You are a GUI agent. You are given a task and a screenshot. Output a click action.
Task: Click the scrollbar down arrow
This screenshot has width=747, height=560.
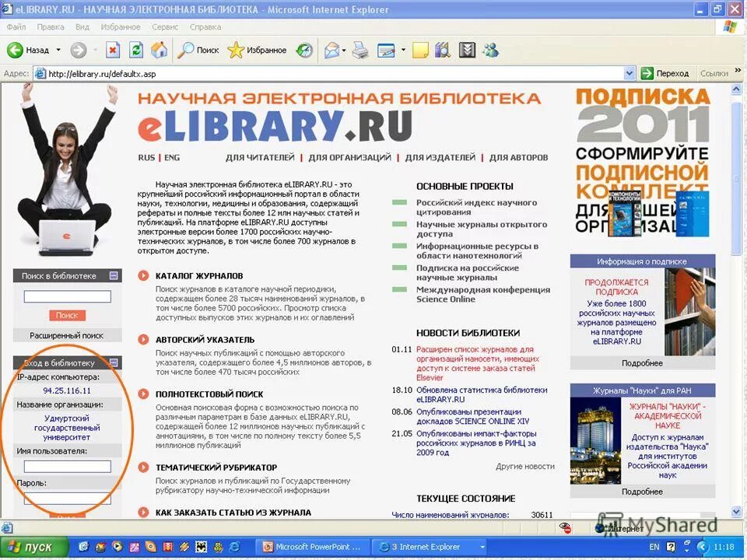coord(737,512)
